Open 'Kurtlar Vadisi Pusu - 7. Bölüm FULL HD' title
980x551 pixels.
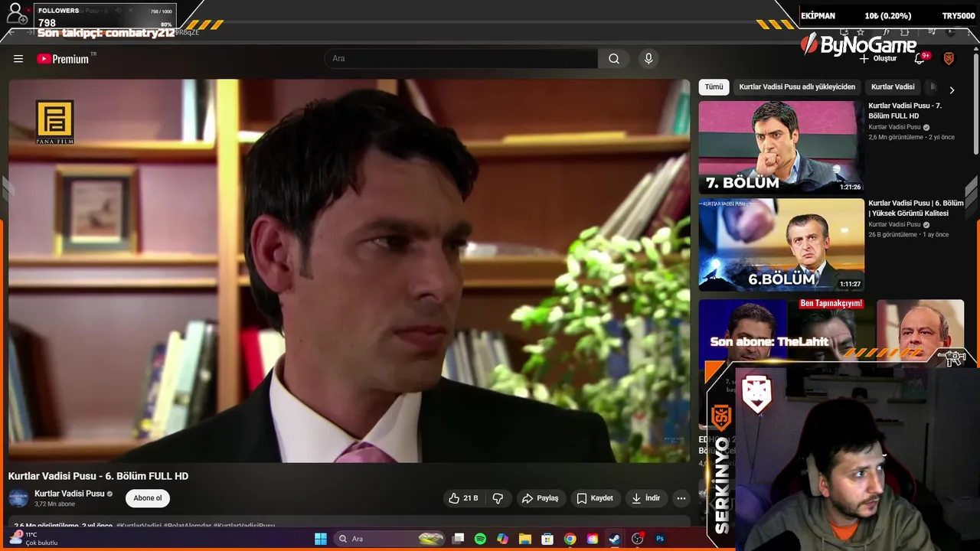(x=905, y=111)
